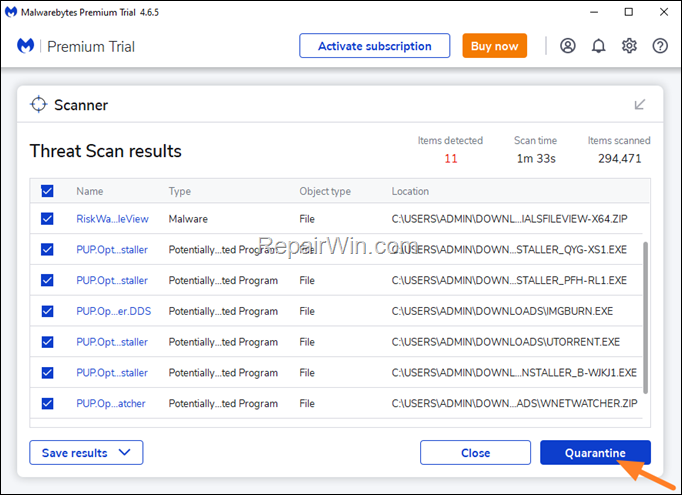Open the account profile icon
Image resolution: width=682 pixels, height=495 pixels.
click(x=568, y=46)
